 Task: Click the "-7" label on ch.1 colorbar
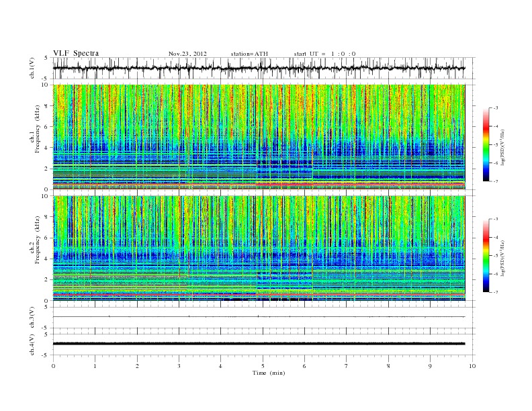coord(496,181)
